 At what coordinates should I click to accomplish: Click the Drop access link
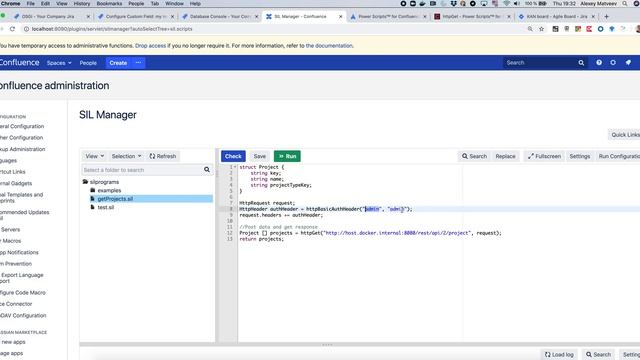150,46
